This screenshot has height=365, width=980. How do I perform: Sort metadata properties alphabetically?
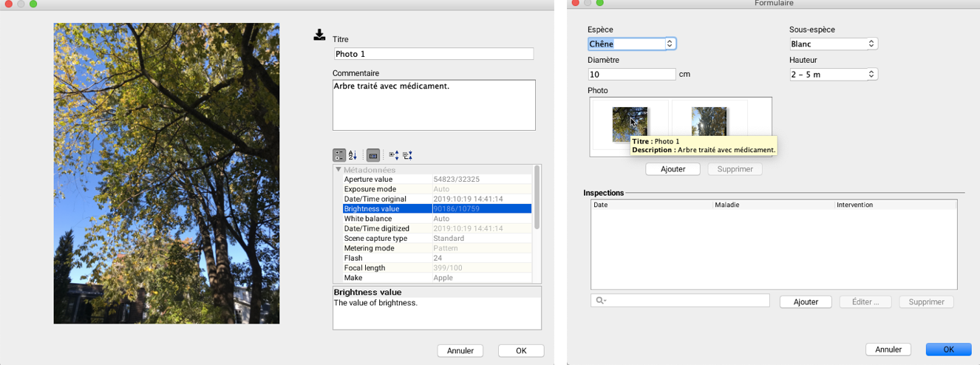(x=353, y=155)
